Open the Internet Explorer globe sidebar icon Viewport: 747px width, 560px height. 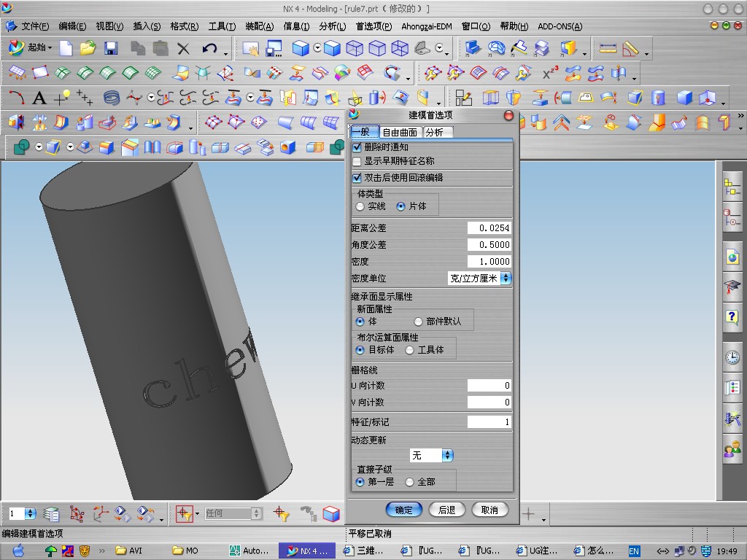click(x=732, y=257)
